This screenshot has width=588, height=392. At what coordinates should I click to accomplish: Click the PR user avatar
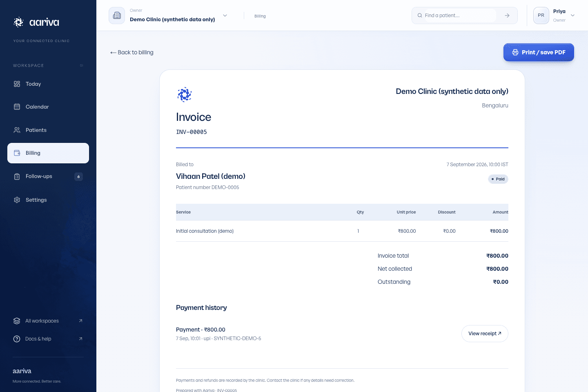[541, 16]
